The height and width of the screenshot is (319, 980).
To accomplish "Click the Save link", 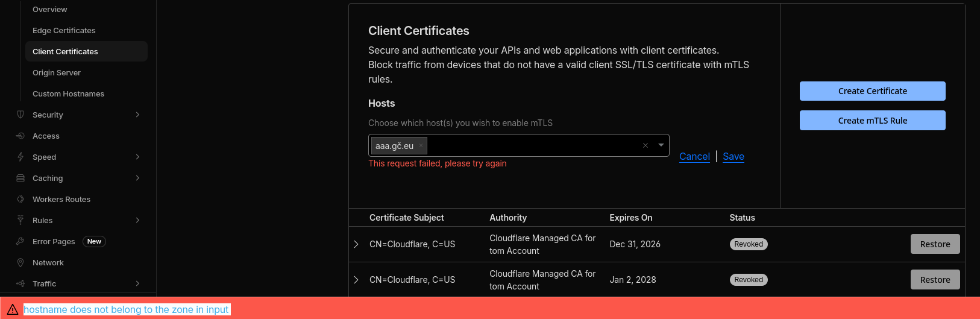I will [733, 156].
